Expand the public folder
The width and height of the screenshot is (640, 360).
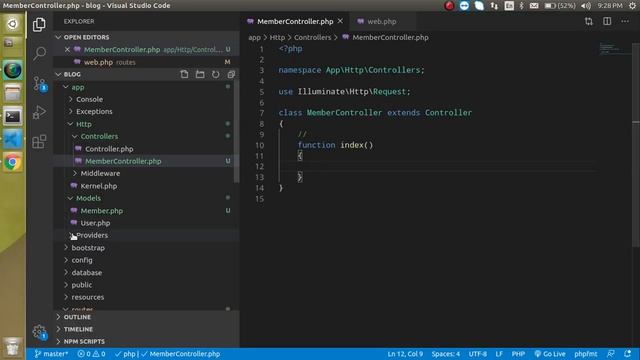coord(82,285)
